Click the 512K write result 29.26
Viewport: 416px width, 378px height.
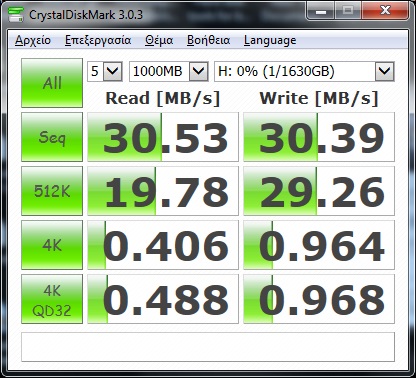click(319, 191)
